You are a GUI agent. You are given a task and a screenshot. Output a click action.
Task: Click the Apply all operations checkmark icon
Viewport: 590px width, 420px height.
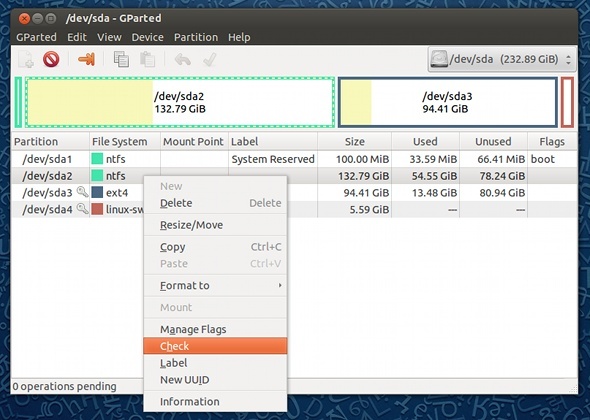(x=209, y=59)
